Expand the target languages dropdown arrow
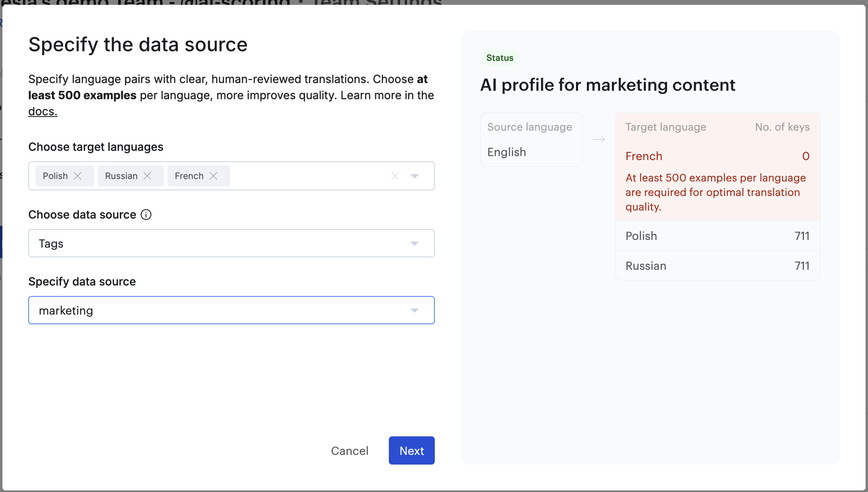 tap(414, 176)
